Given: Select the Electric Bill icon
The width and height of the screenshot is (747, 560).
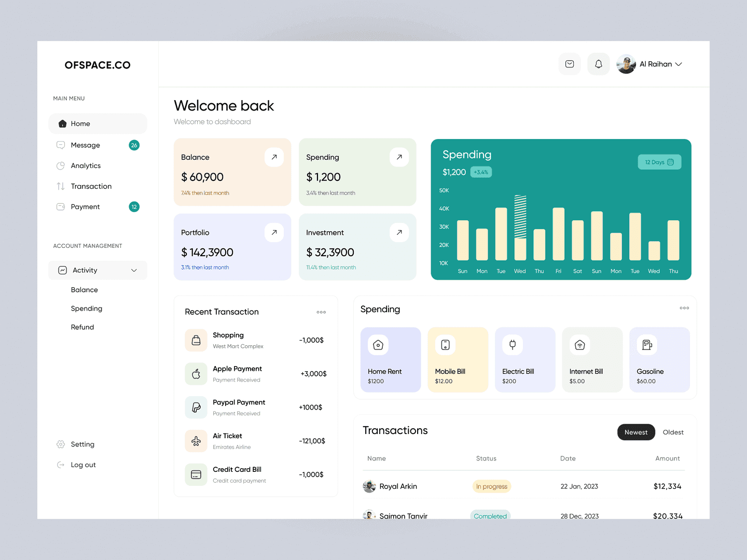Looking at the screenshot, I should (512, 344).
